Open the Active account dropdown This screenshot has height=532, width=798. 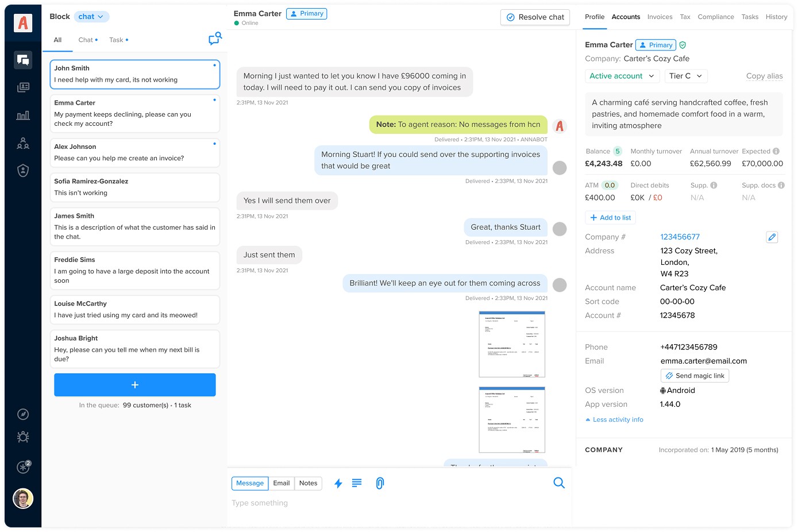[622, 76]
